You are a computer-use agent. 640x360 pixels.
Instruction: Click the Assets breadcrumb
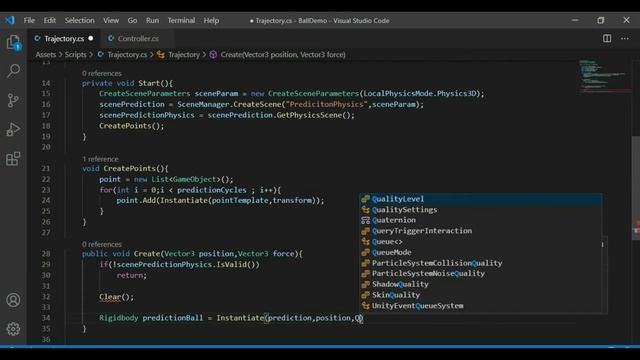tap(46, 55)
